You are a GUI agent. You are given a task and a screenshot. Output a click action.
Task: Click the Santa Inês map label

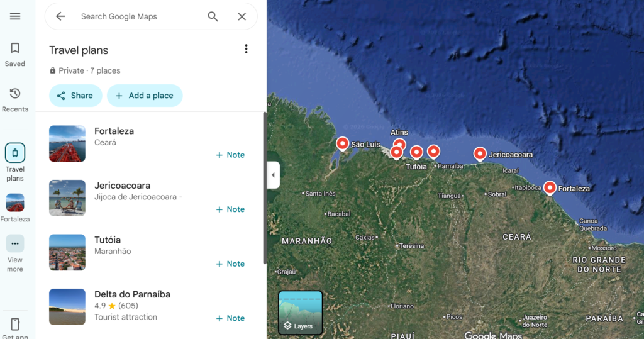pos(320,194)
